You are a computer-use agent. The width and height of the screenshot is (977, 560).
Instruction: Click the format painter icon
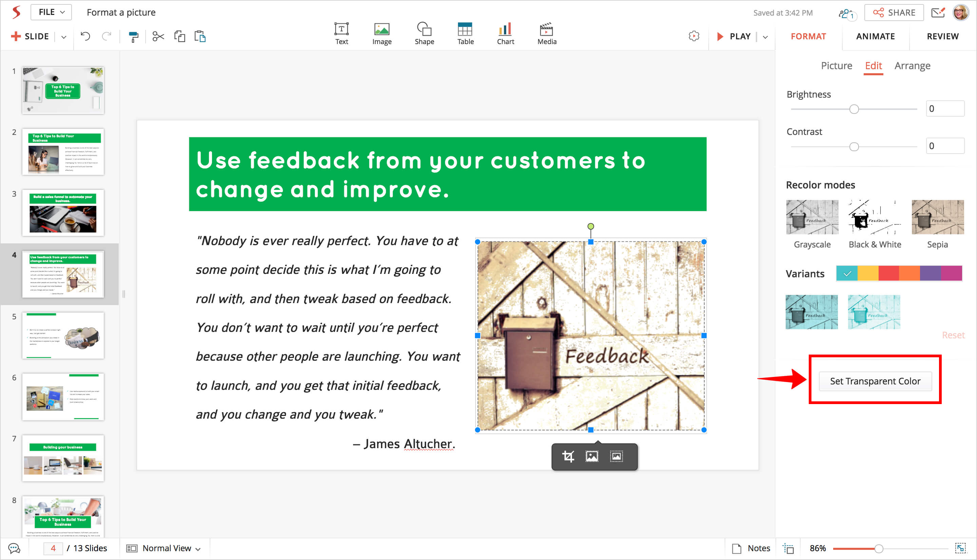pyautogui.click(x=133, y=37)
